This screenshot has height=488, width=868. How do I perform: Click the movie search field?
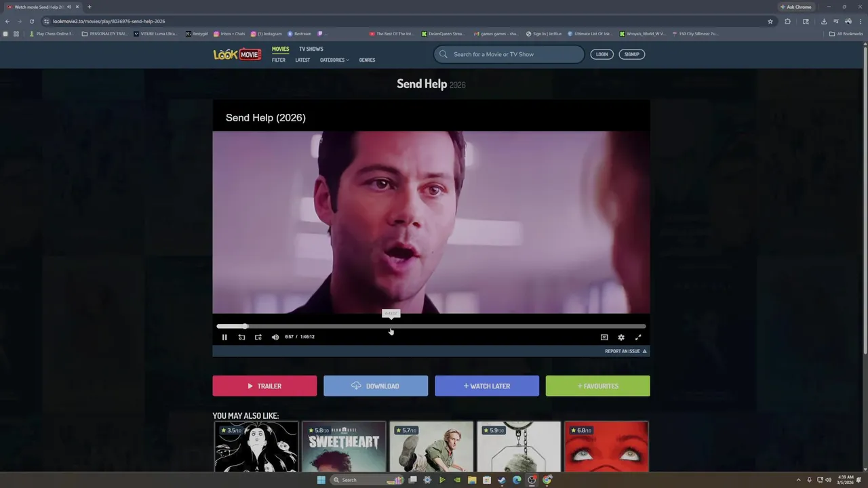509,54
